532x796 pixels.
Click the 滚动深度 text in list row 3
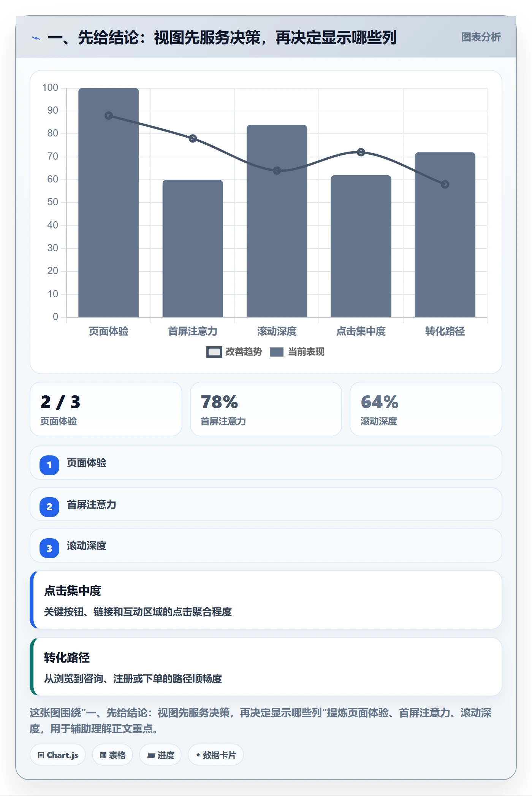pos(87,546)
